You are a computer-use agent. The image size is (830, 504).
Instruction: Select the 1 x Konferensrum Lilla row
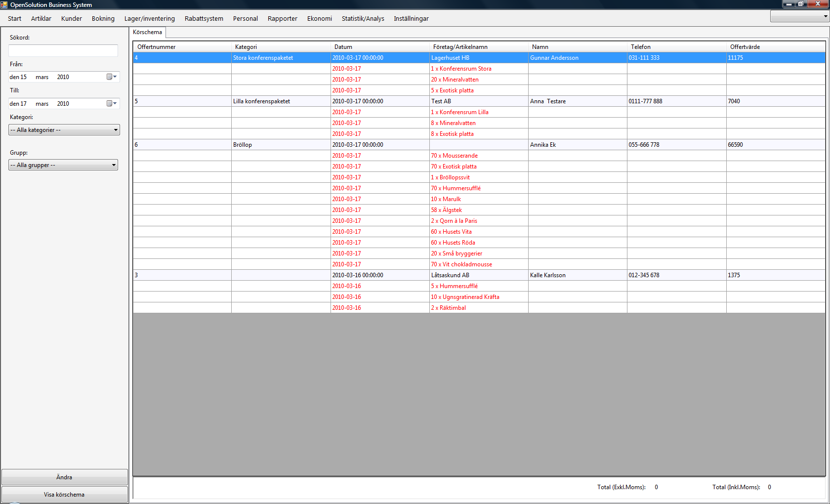pyautogui.click(x=479, y=112)
